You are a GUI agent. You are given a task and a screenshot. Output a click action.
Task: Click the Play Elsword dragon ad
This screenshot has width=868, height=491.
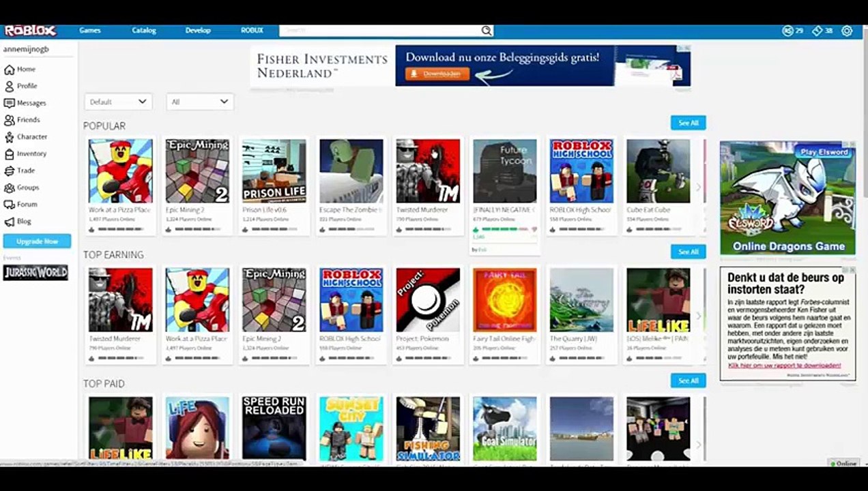(787, 198)
